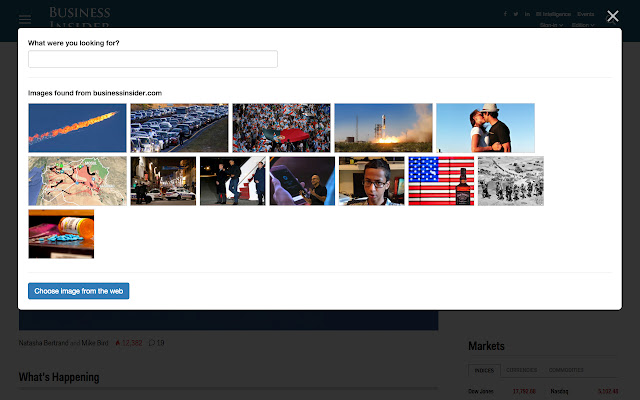
Task: Select the smartphone presentation thumbnail
Action: point(302,181)
